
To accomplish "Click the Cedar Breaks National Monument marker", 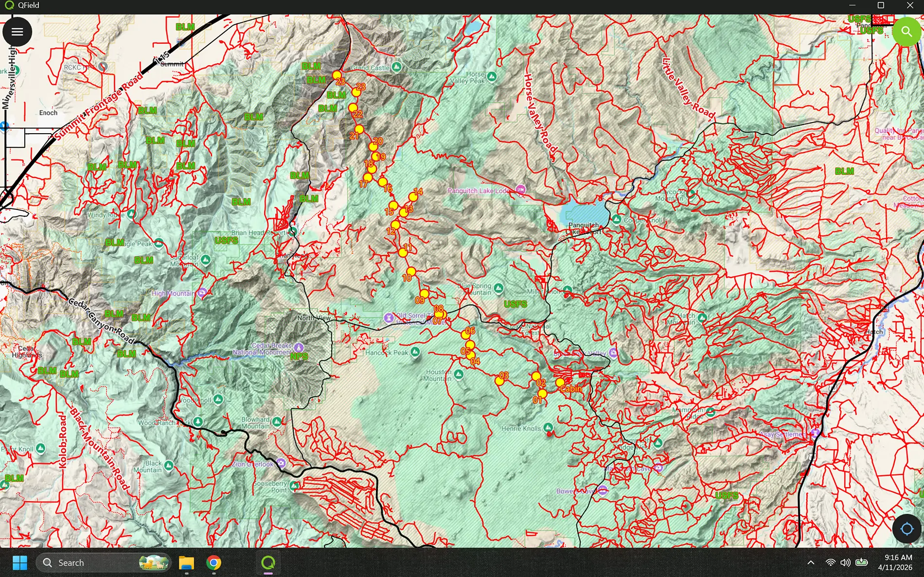I will [299, 347].
